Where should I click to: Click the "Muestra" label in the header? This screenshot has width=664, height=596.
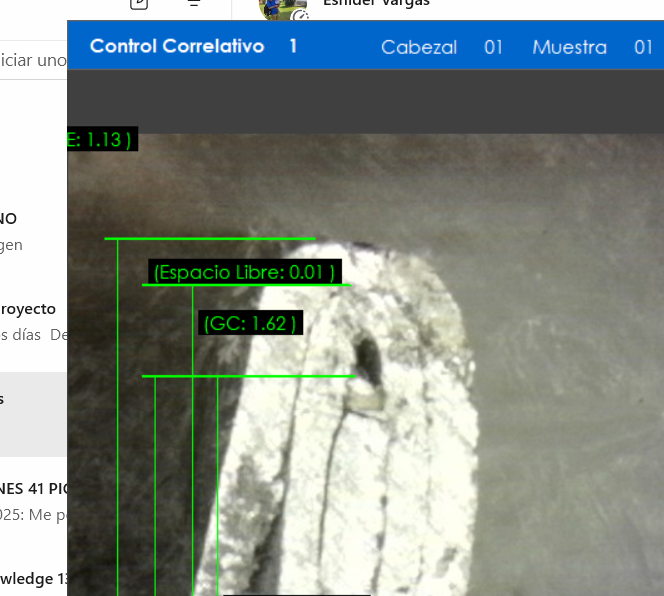coord(569,47)
